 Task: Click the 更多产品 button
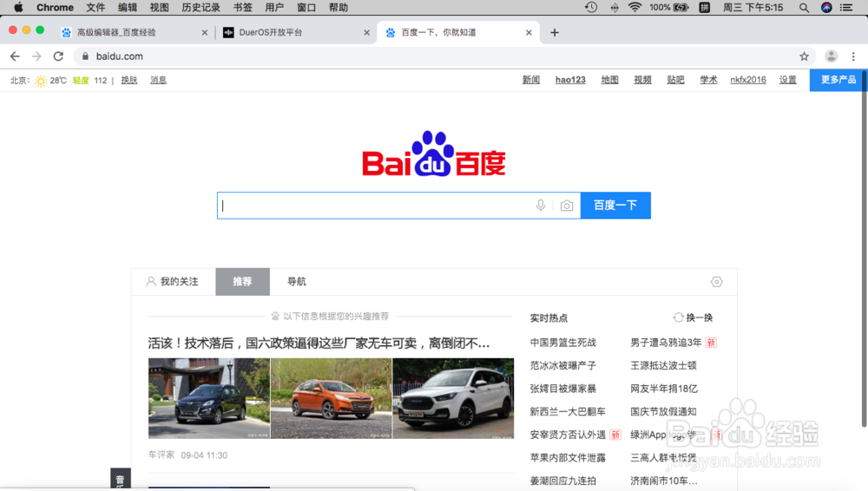point(838,80)
